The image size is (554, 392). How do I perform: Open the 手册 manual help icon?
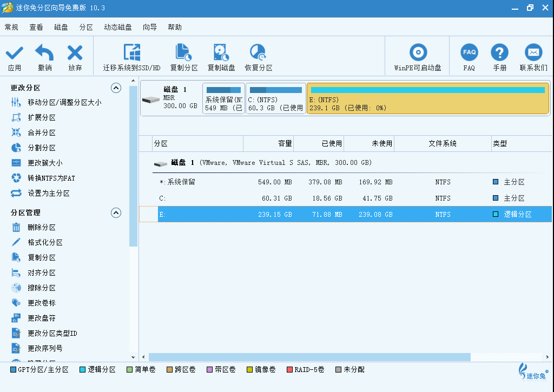tap(499, 52)
